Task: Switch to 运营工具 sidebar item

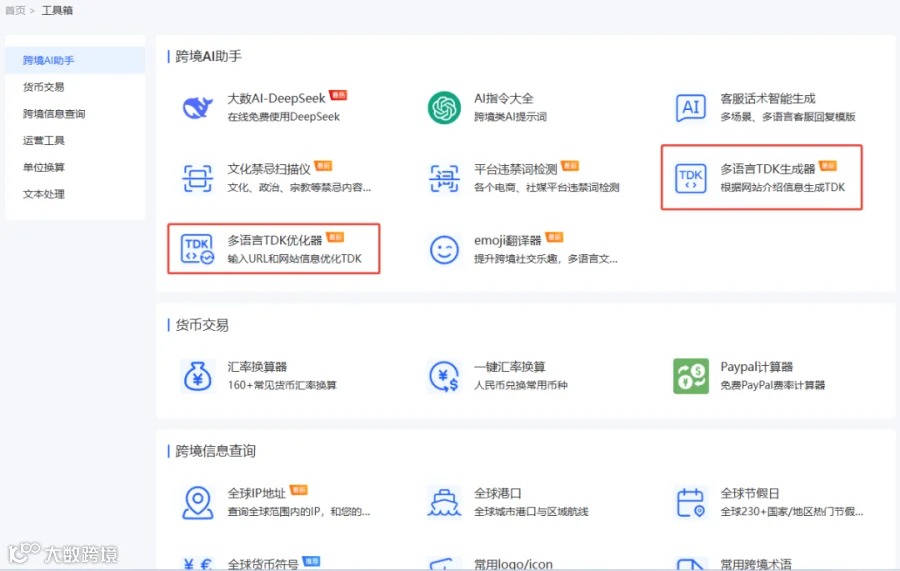Action: click(x=44, y=141)
